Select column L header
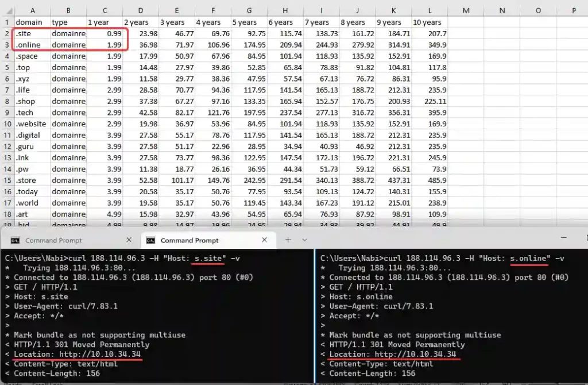 (430, 11)
